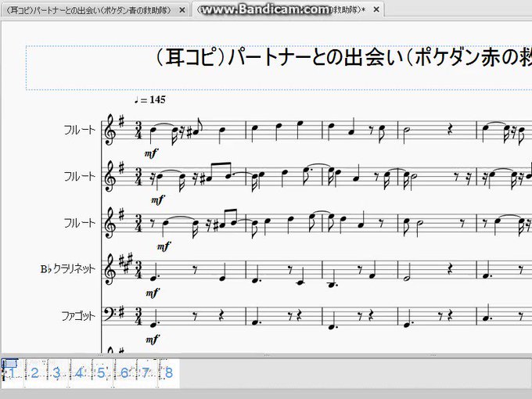This screenshot has width=532, height=399.
Task: Select the quarter rest in top flute's fourth measure
Action: point(450,131)
